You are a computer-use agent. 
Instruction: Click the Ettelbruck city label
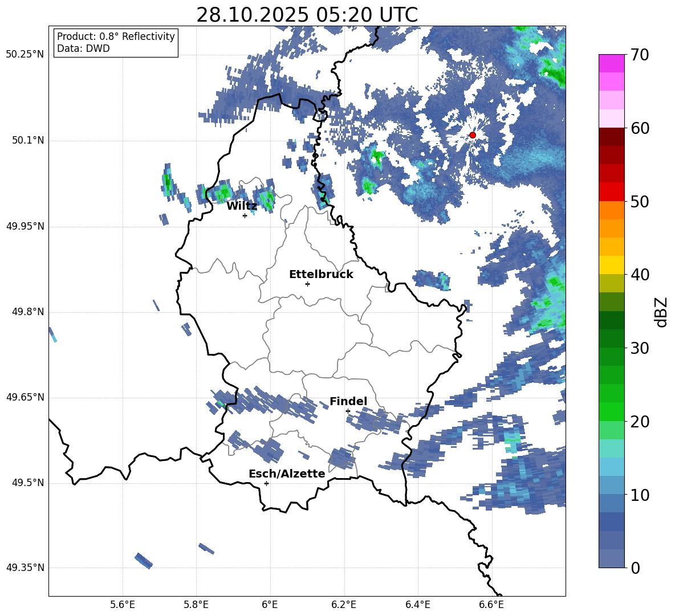321,275
